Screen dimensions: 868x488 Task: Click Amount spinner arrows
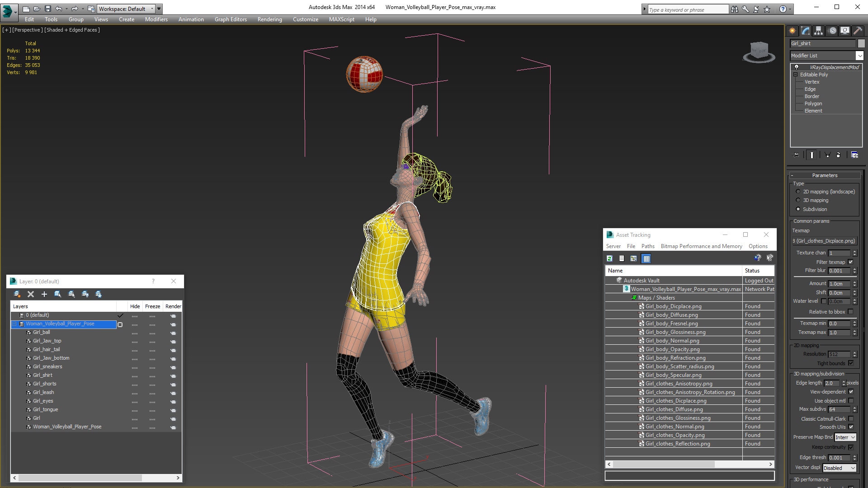click(854, 284)
